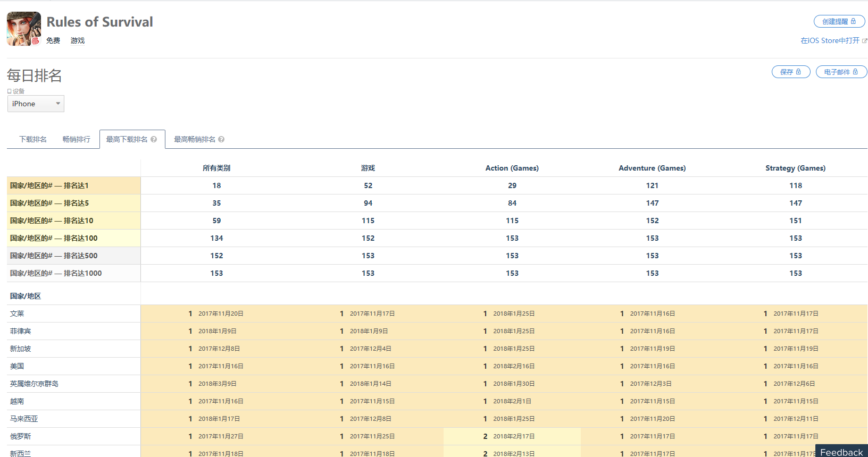The image size is (868, 457).
Task: Click lock icon on 创建提醒 button
Action: 853,21
